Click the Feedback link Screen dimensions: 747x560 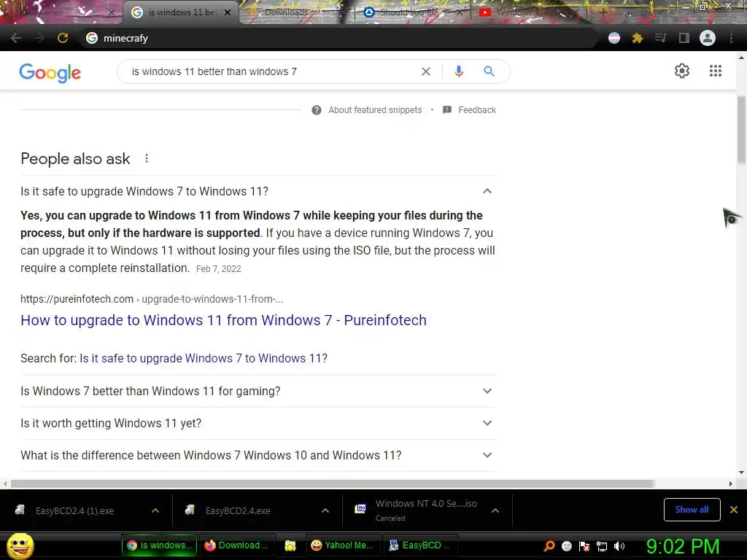coord(477,110)
